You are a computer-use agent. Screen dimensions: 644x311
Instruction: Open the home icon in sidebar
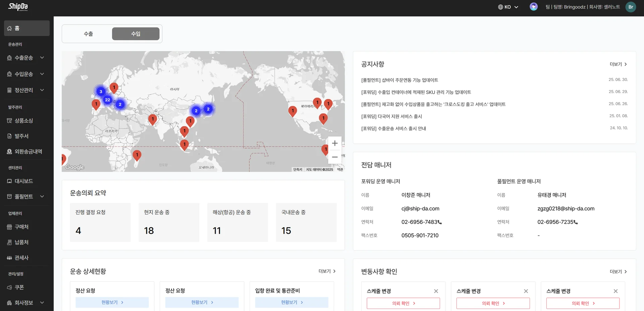pos(9,28)
